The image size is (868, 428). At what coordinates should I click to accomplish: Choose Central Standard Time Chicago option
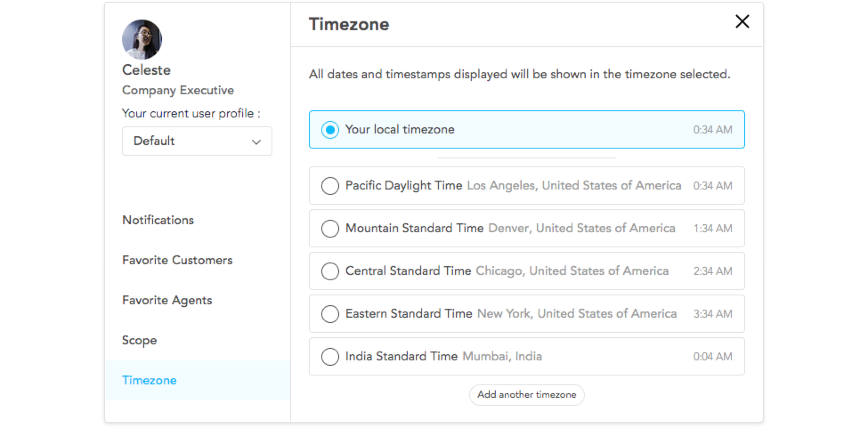[527, 271]
